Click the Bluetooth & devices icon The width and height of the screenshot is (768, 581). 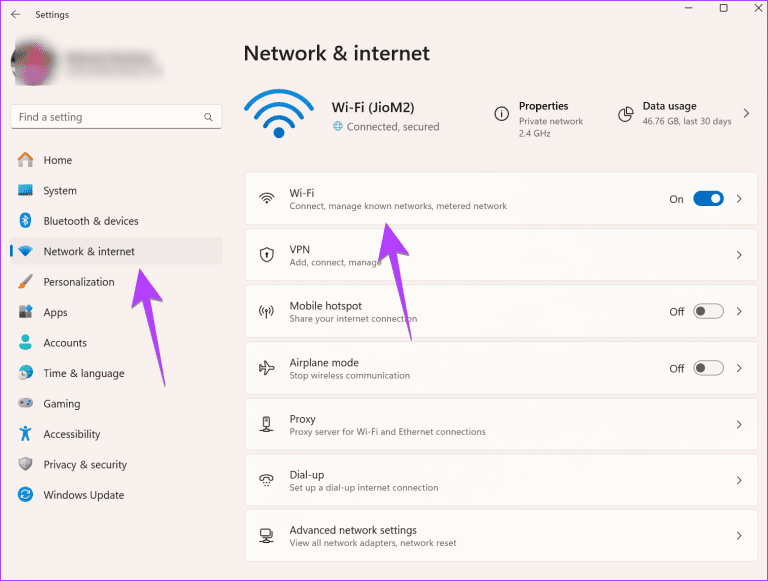tap(26, 221)
